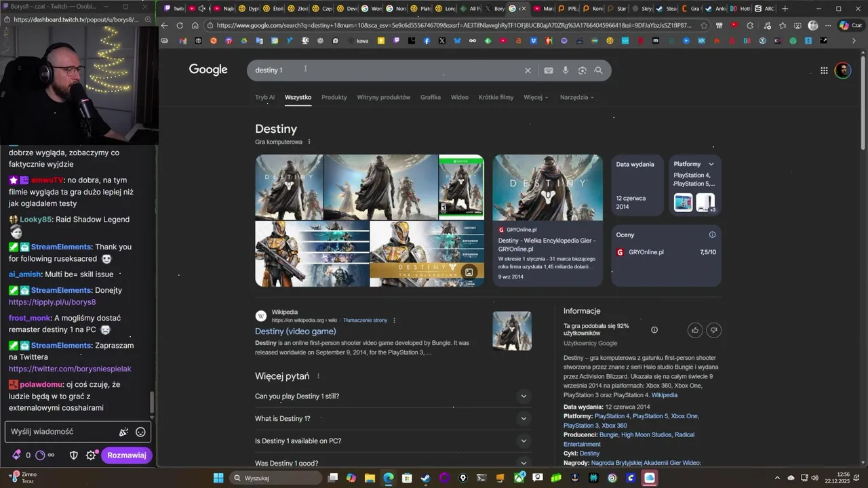
Task: Bookmark this page with star icon
Action: pos(704,26)
